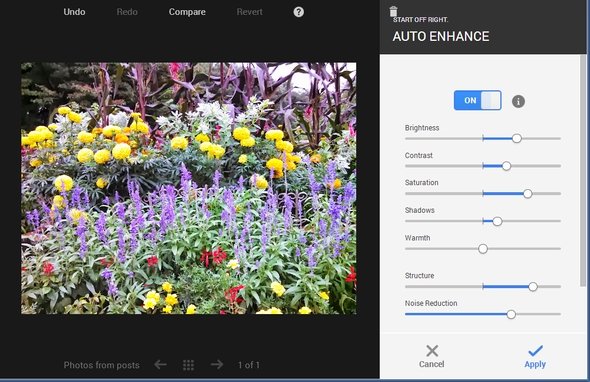Click the info icon beside ON switch
The height and width of the screenshot is (382, 590).
tap(518, 101)
